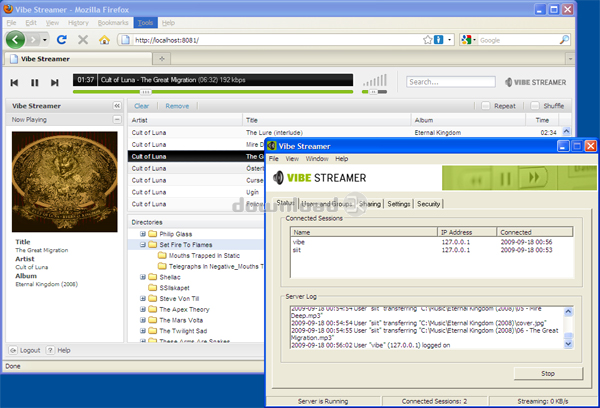Click in the web player Search field
Viewport: 600px width, 408px height.
[451, 82]
